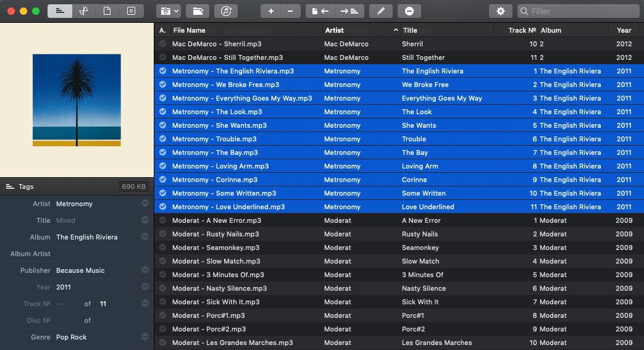Open the audio waveform panel view
The width and height of the screenshot is (644, 350).
84,11
